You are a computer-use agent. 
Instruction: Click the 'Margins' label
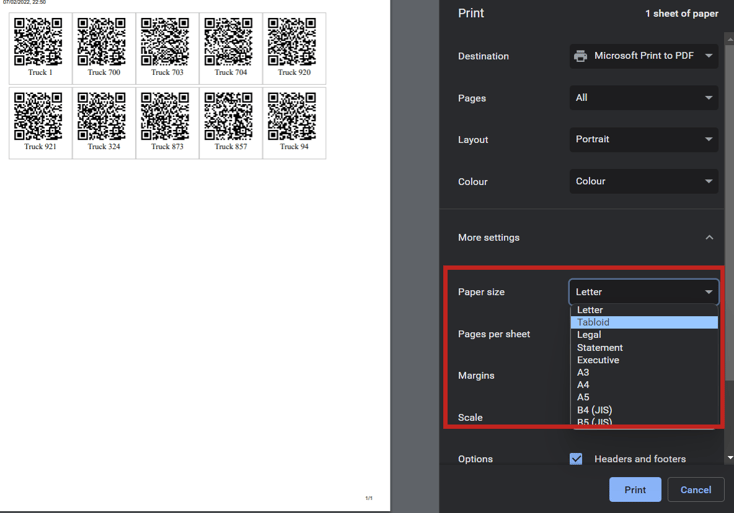(x=476, y=375)
